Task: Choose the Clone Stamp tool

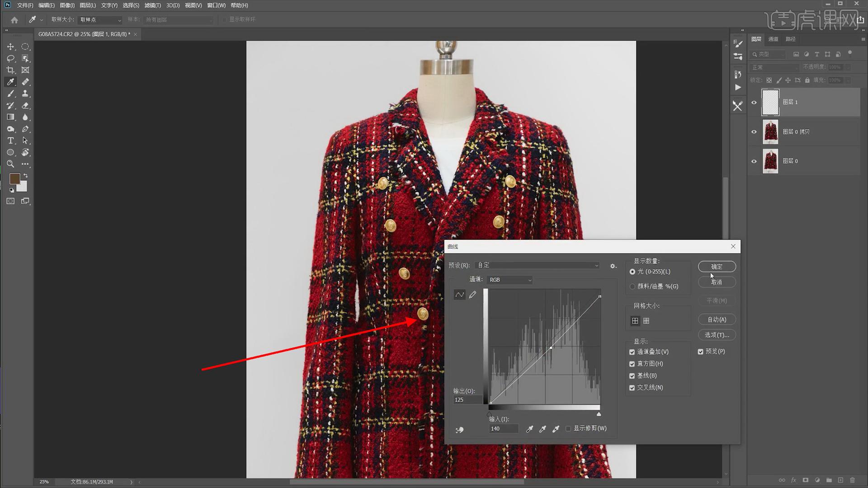Action: click(x=25, y=94)
